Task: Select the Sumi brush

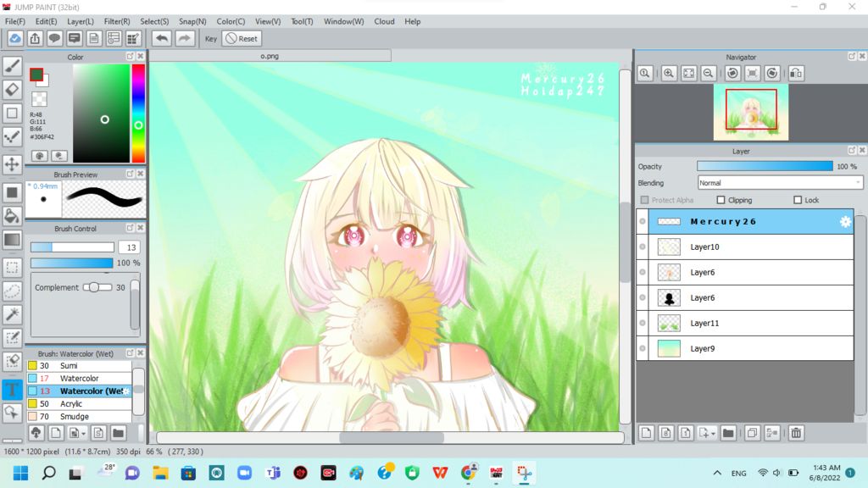Action: pyautogui.click(x=79, y=366)
